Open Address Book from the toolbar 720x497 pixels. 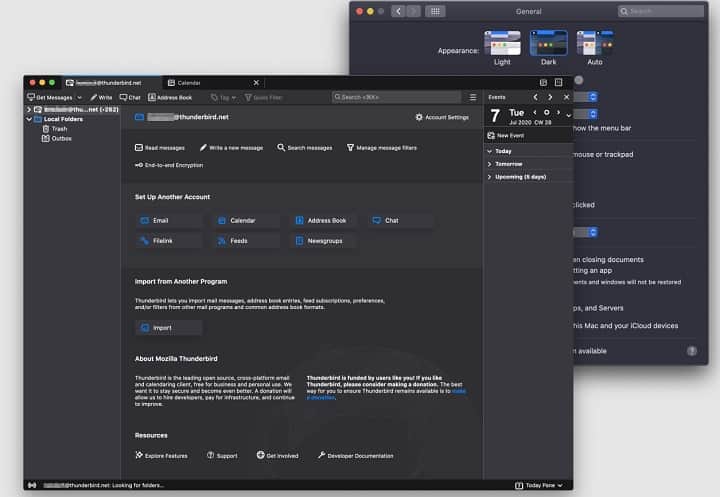click(170, 97)
